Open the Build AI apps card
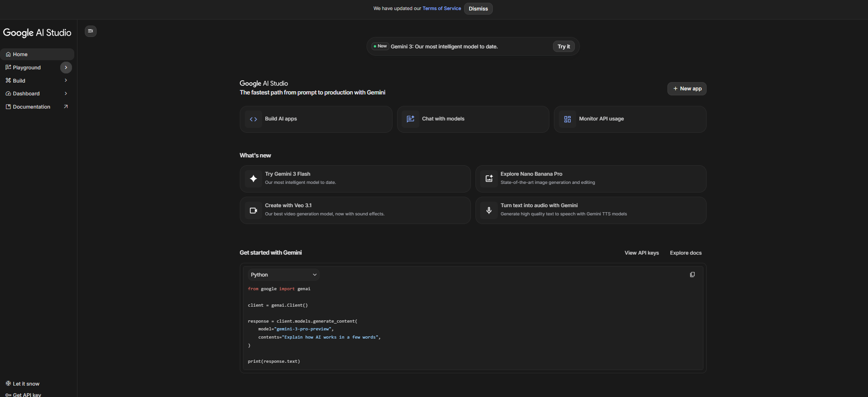 click(x=316, y=119)
